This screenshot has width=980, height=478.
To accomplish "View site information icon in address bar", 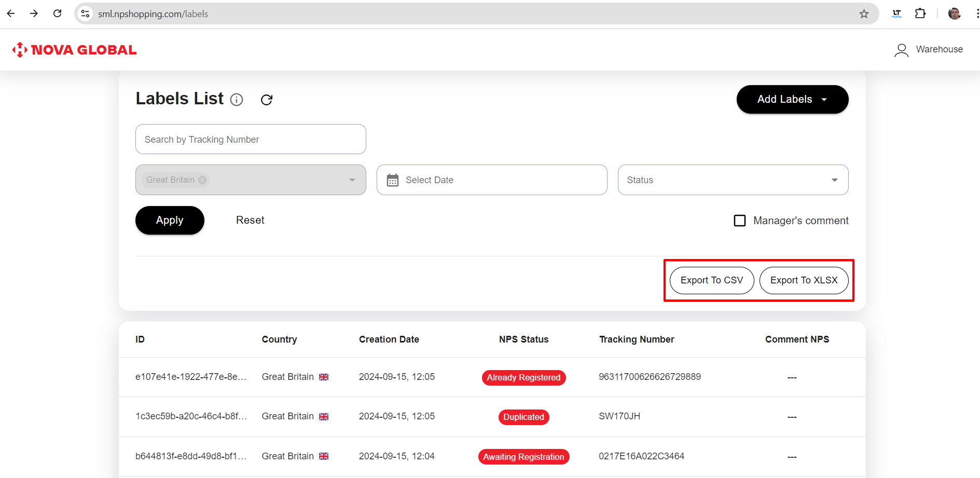I will click(86, 14).
